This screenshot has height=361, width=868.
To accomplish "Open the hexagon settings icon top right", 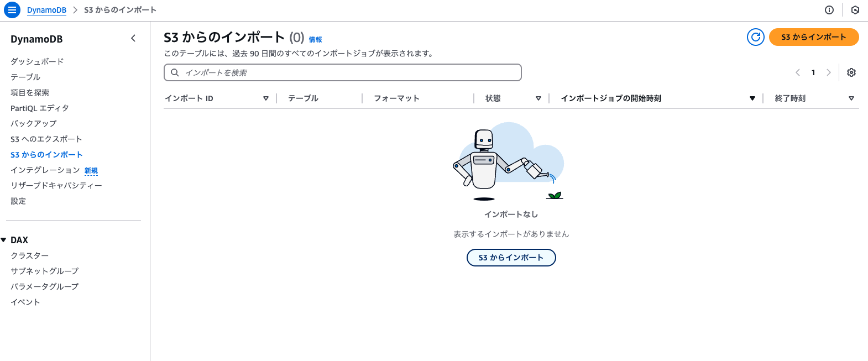I will click(x=855, y=10).
